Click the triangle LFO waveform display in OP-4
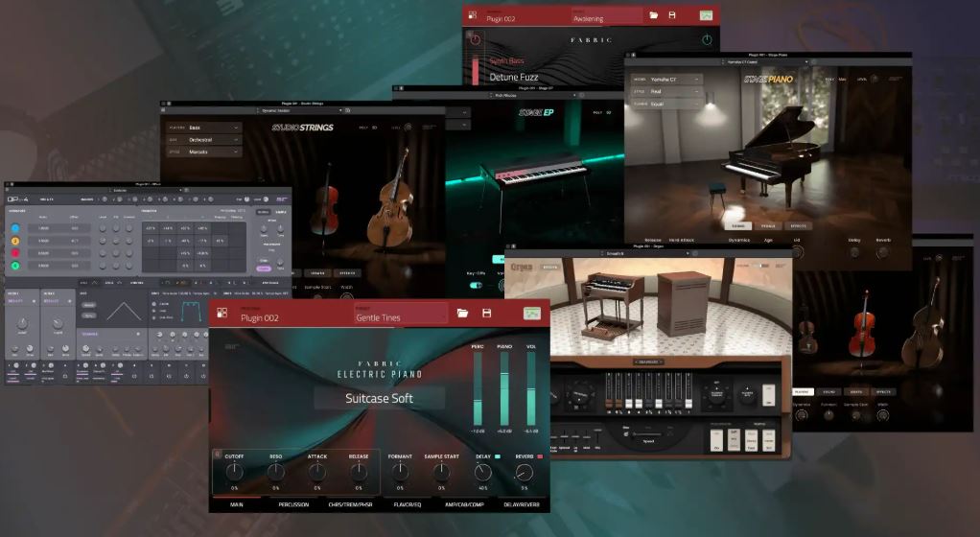980x537 pixels. click(x=124, y=311)
